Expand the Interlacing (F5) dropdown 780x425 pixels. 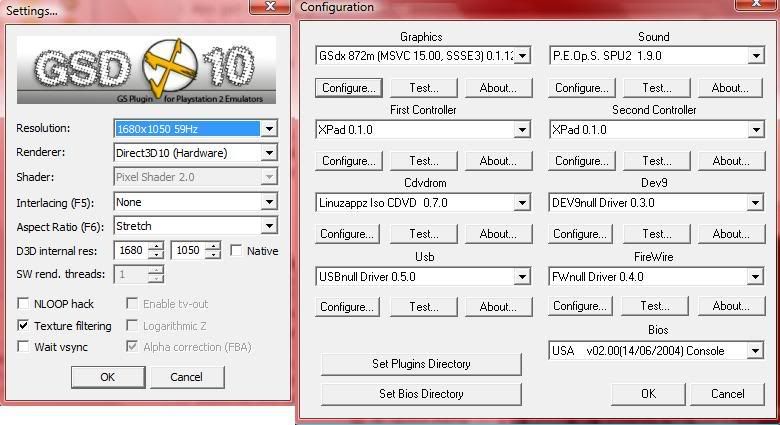coord(195,202)
